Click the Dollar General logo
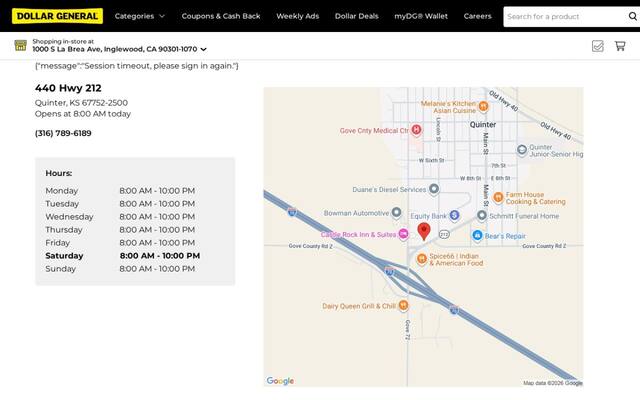 pyautogui.click(x=57, y=16)
